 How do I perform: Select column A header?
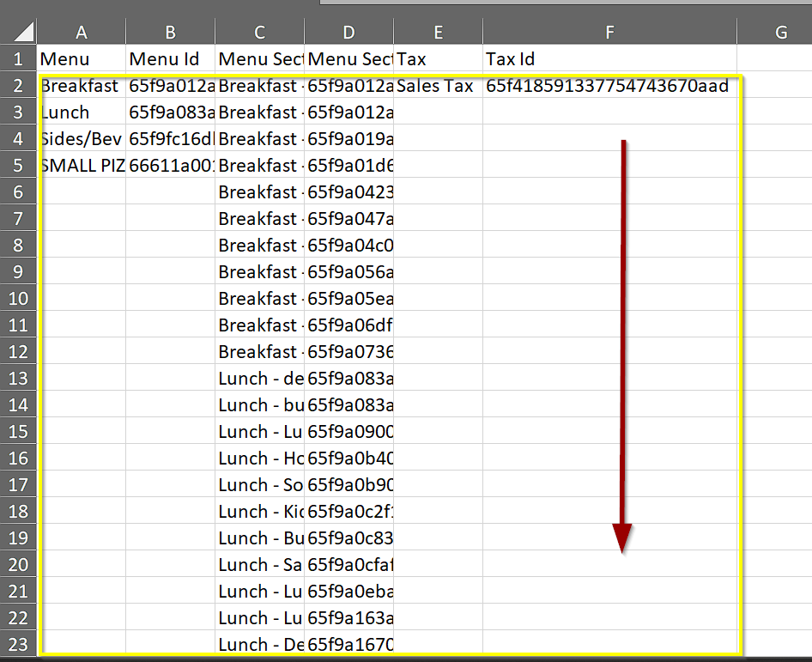click(82, 32)
